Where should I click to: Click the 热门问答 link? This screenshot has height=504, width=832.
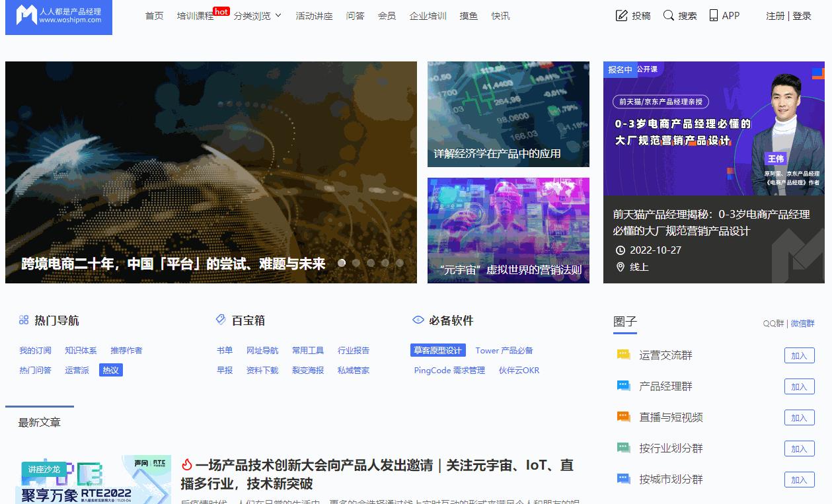click(x=35, y=370)
